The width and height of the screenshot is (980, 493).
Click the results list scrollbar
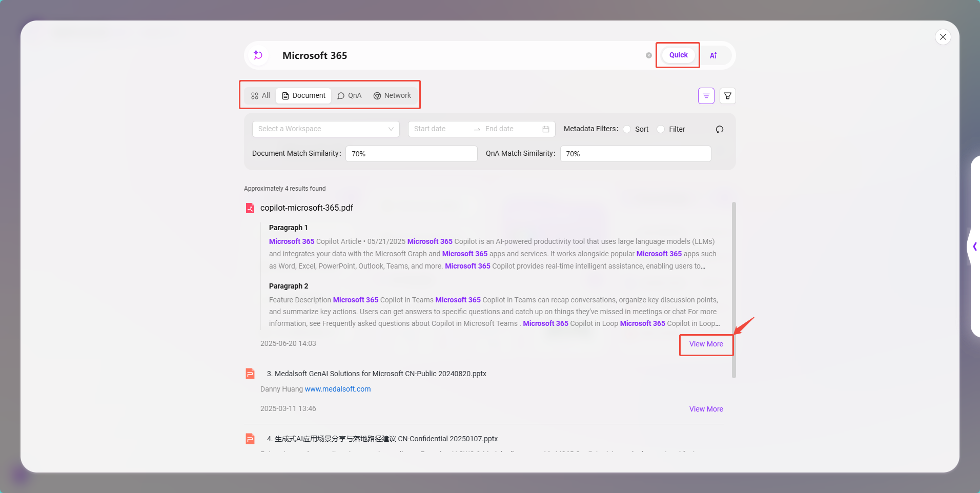[734, 290]
